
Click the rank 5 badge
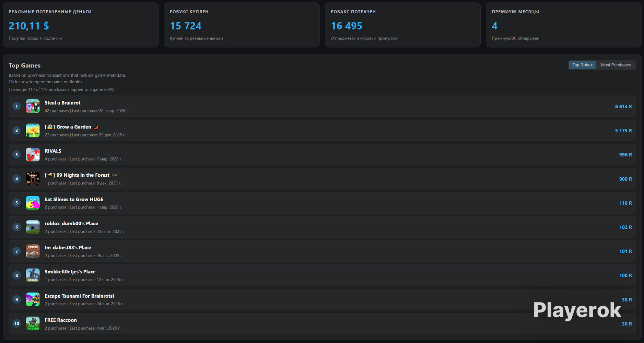(16, 203)
